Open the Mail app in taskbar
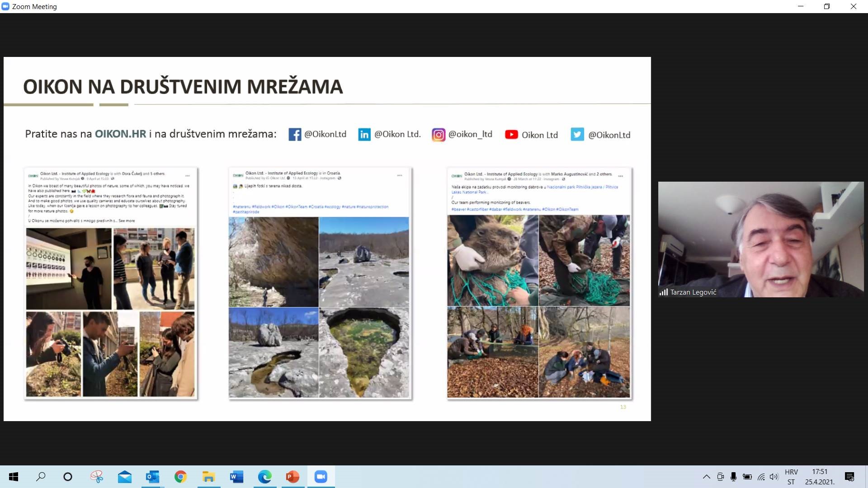This screenshot has width=868, height=488. 124,477
